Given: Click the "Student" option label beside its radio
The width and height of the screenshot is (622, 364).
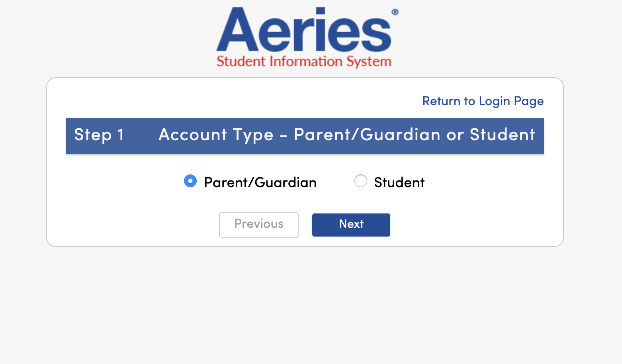Looking at the screenshot, I should (399, 182).
